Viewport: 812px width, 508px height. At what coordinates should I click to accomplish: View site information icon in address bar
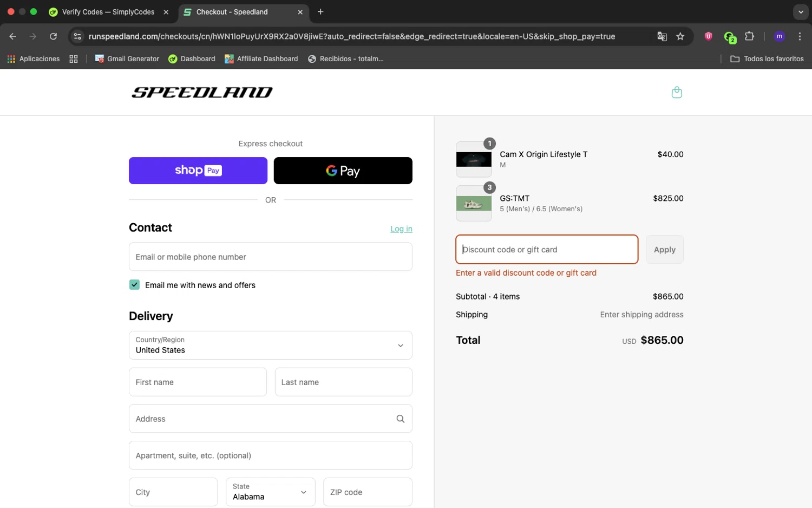tap(77, 36)
